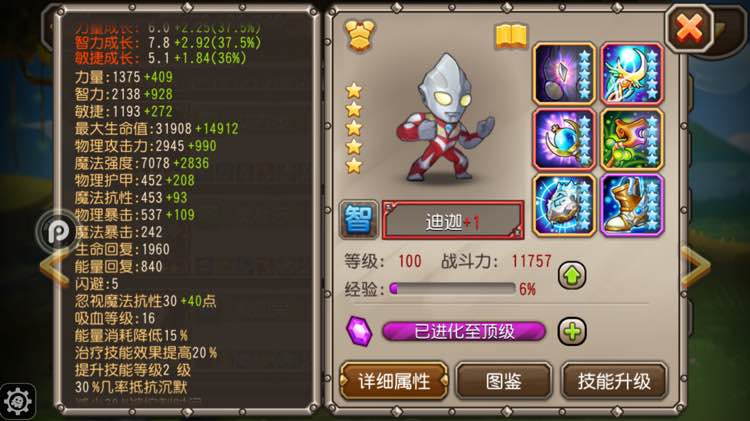Select the silver wolf helmet equipment slot
750x421 pixels.
click(564, 205)
